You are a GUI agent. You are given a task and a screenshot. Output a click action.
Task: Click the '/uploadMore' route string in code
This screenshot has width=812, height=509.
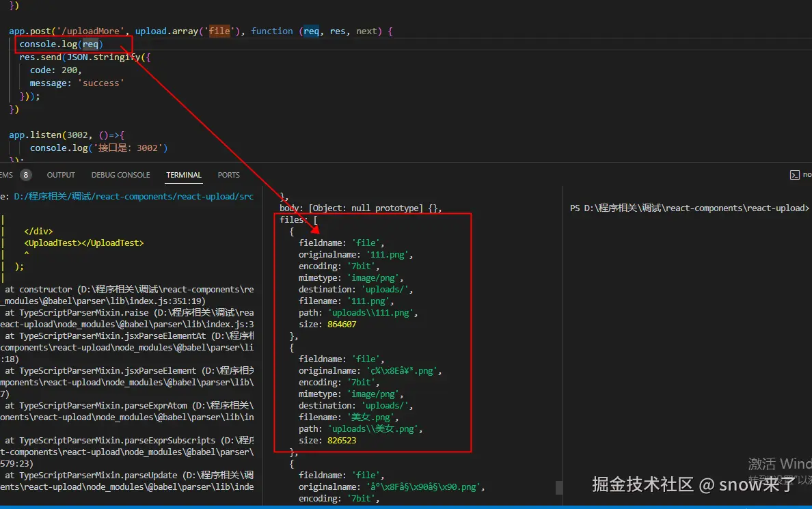click(x=91, y=31)
